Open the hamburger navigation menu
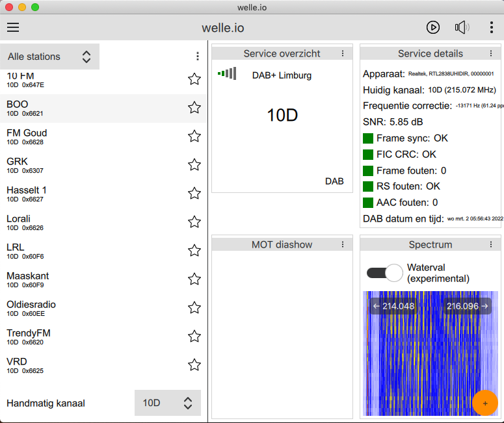This screenshot has width=504, height=423. tap(13, 27)
